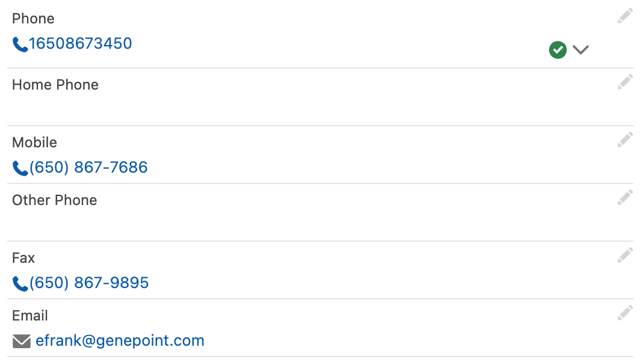Edit the Email field pencil icon
This screenshot has width=644, height=362.
[x=625, y=313]
